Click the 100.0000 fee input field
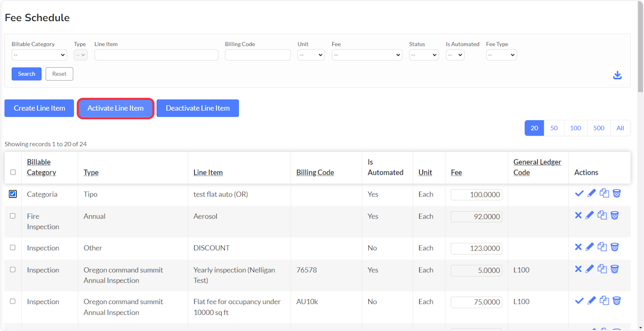This screenshot has width=644, height=331. click(477, 195)
